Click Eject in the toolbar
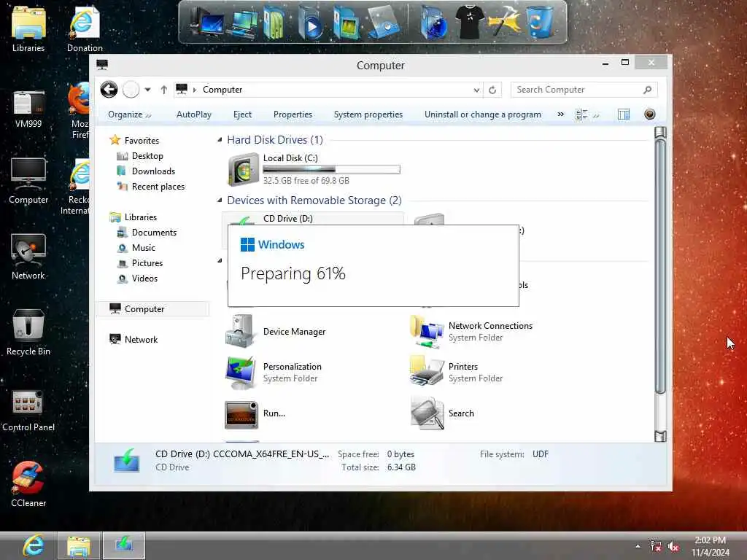This screenshot has height=560, width=747. tap(242, 114)
